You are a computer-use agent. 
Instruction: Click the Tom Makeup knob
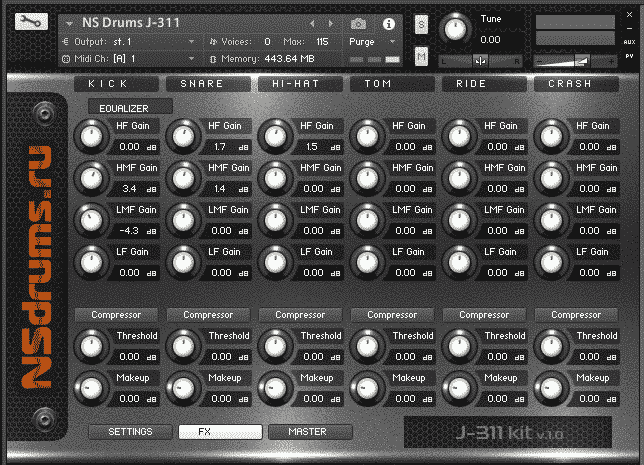pos(367,388)
